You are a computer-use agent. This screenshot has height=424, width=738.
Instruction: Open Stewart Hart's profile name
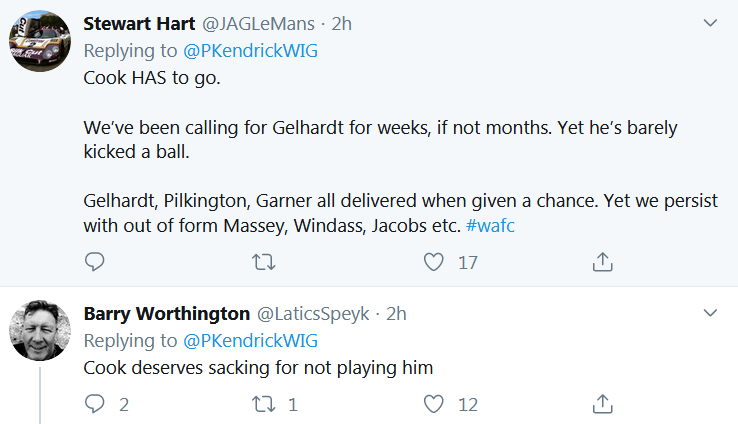coord(138,23)
